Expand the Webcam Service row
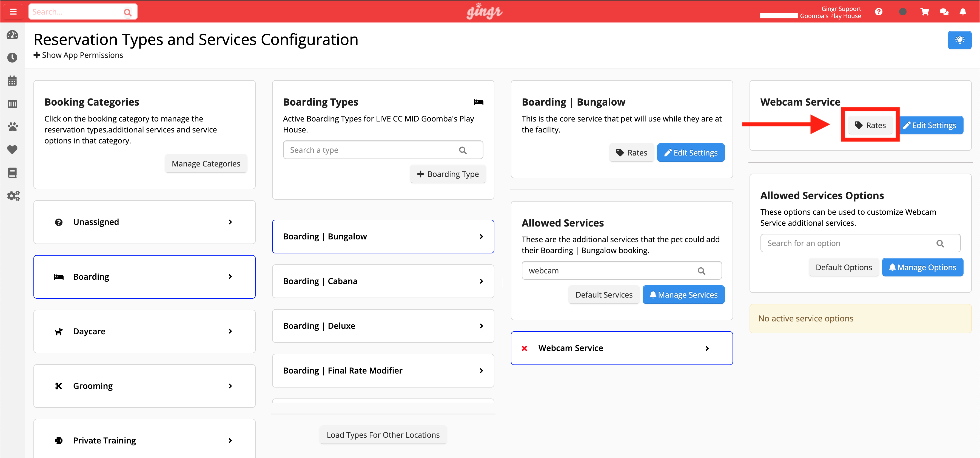 (x=621, y=348)
